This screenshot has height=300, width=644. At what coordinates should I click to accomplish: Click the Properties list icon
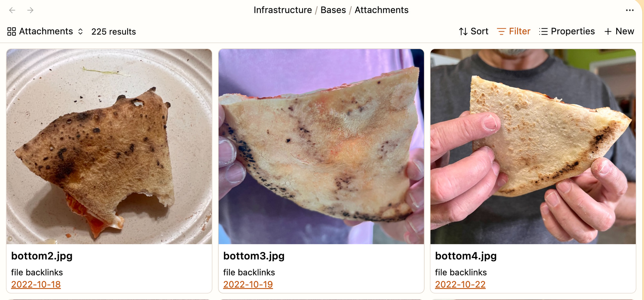tap(543, 32)
